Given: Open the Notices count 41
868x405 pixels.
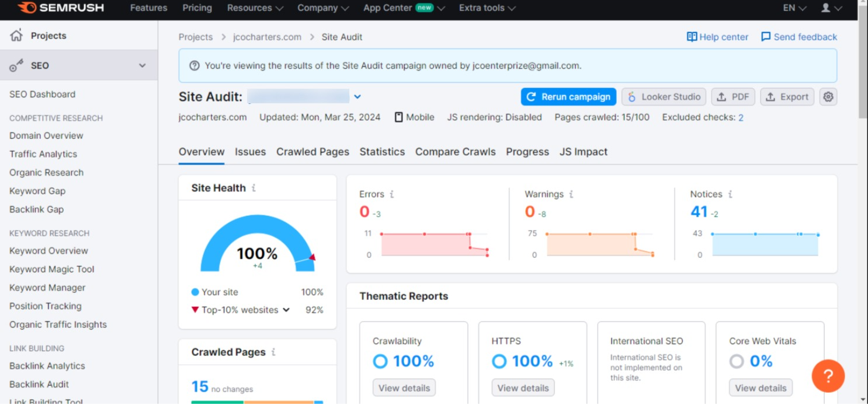Looking at the screenshot, I should point(699,211).
